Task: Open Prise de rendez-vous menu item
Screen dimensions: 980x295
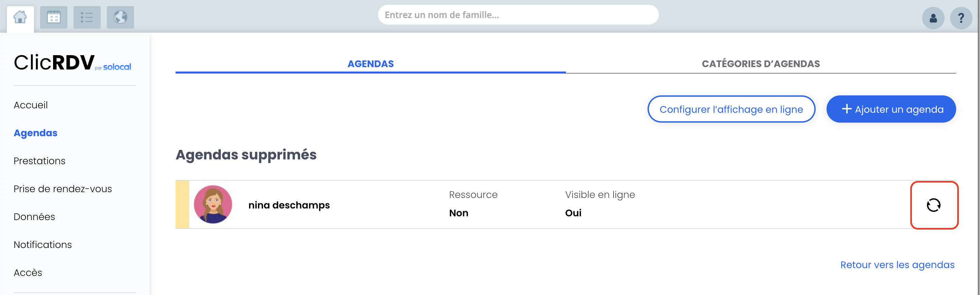Action: (63, 189)
